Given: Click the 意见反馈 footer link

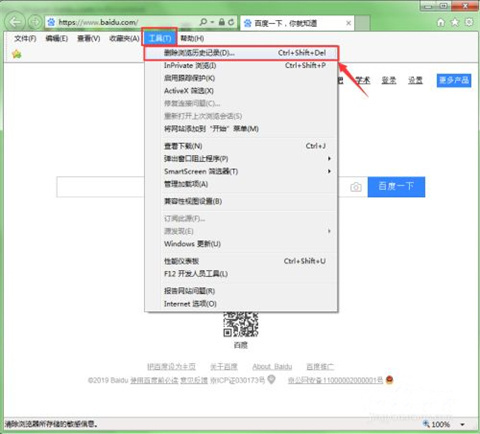Looking at the screenshot, I should point(194,380).
